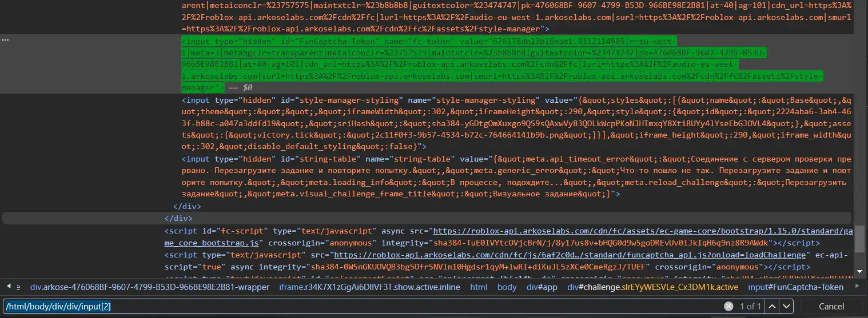Click the '== $0' marker text
Viewport: 868px width, 318px height.
pyautogui.click(x=240, y=88)
